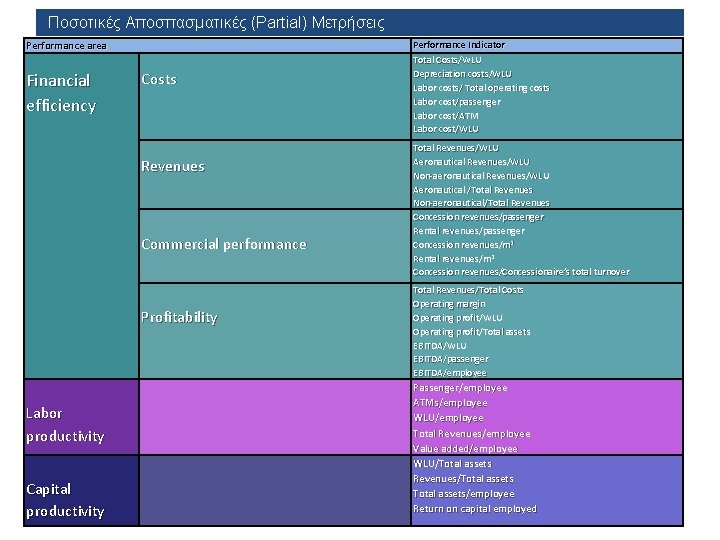Select 'Operating profit/WLU' indicator
Screen dimensions: 720x540
coord(457,318)
